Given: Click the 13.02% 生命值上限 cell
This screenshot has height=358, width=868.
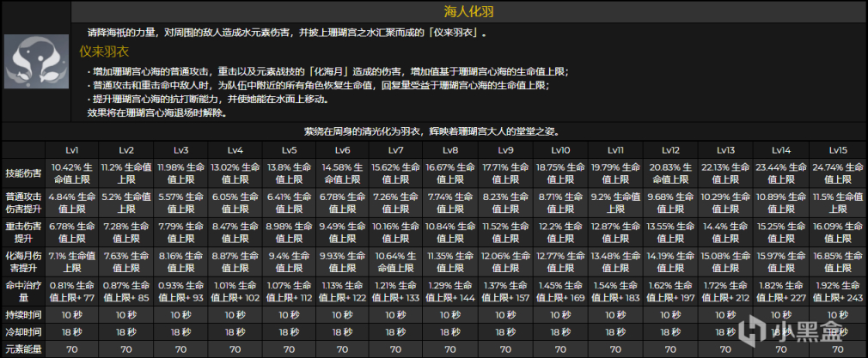Looking at the screenshot, I should pyautogui.click(x=235, y=173).
